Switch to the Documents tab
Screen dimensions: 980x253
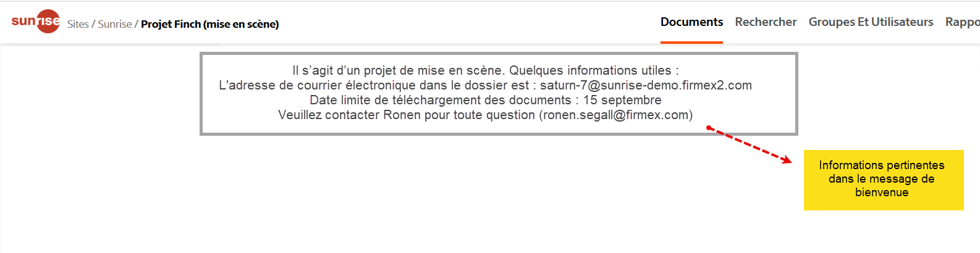pyautogui.click(x=691, y=22)
